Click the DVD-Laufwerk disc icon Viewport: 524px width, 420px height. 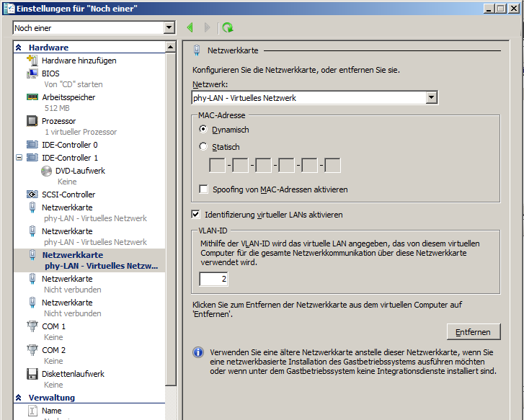pyautogui.click(x=46, y=171)
